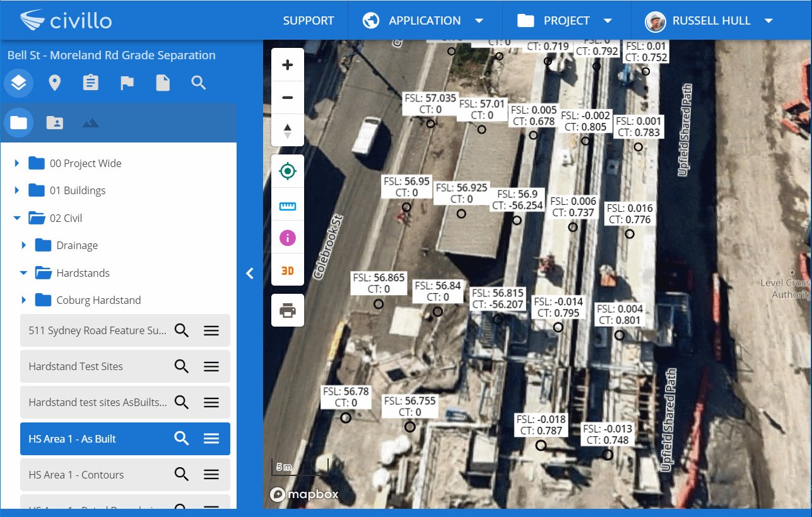Open the search magnifier in sidebar toolbar
The height and width of the screenshot is (517, 812).
199,83
